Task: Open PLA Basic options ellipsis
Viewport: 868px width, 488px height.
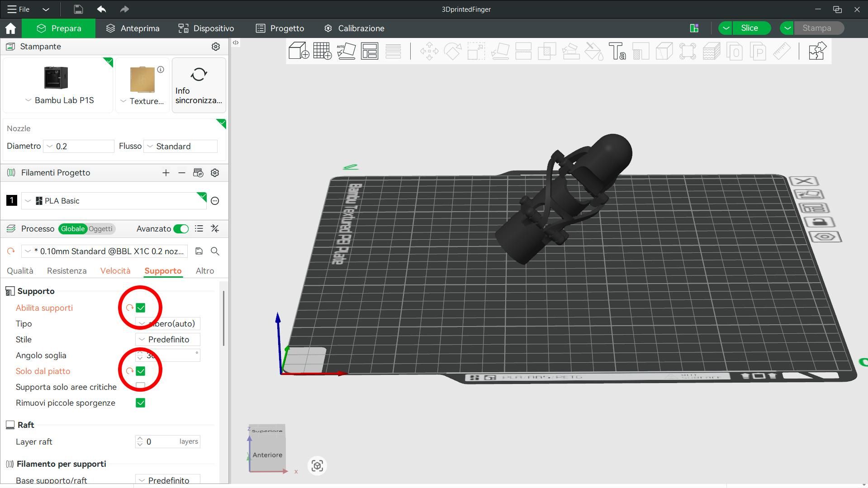Action: point(215,201)
